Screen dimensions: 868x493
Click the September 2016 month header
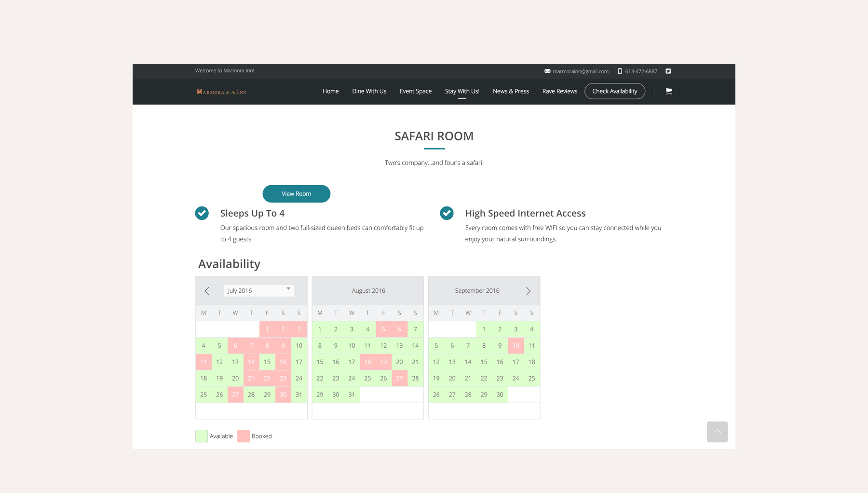477,290
